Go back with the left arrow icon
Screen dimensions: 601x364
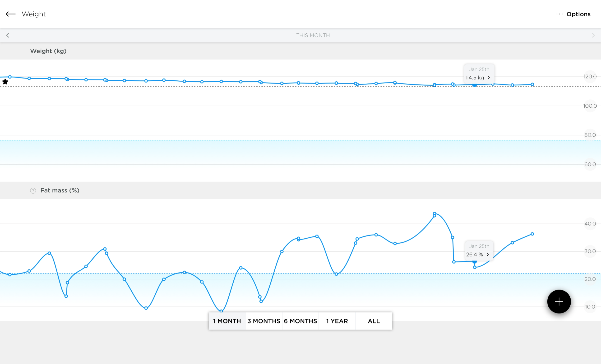point(11,14)
